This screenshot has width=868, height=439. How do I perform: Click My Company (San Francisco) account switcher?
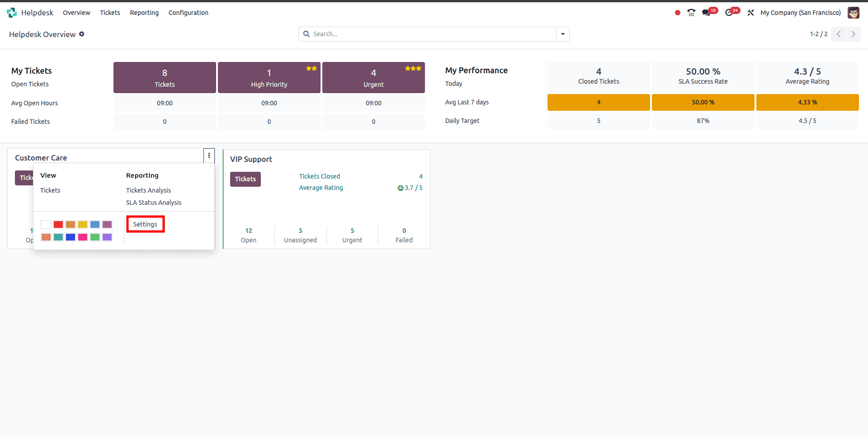800,13
